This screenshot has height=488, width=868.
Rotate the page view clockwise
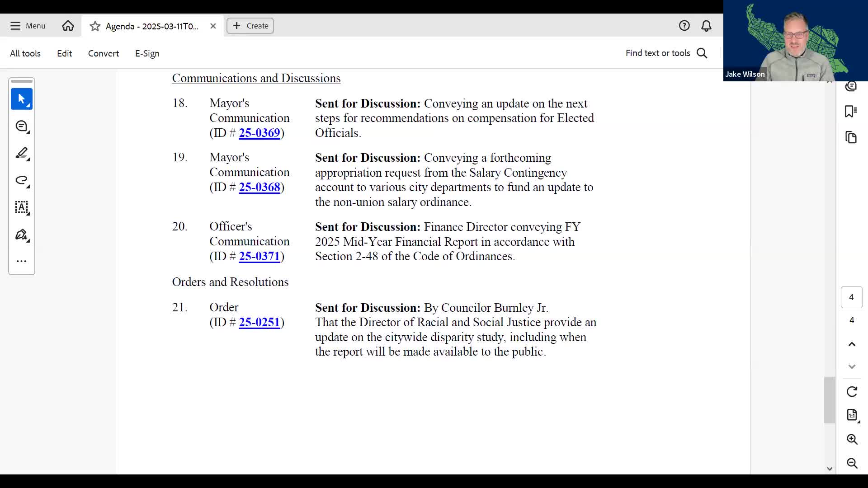(x=852, y=392)
